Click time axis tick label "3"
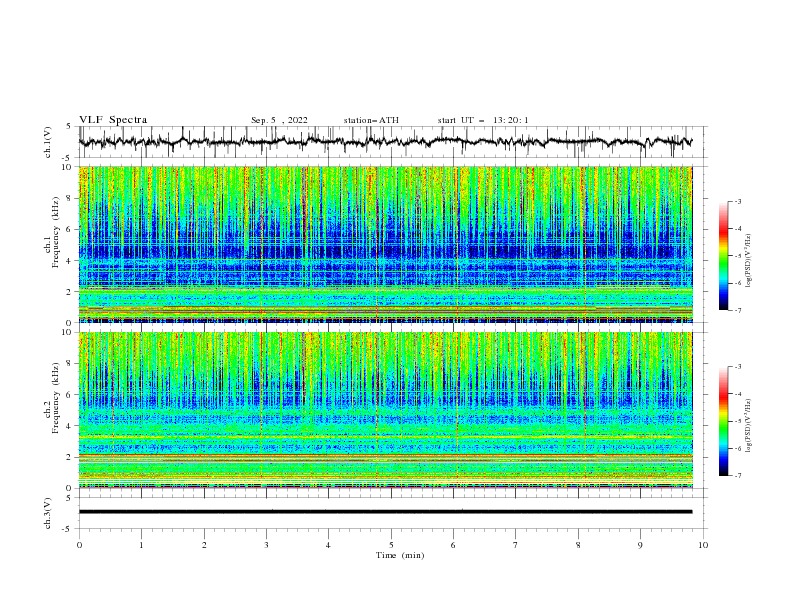The image size is (792, 612). [266, 545]
